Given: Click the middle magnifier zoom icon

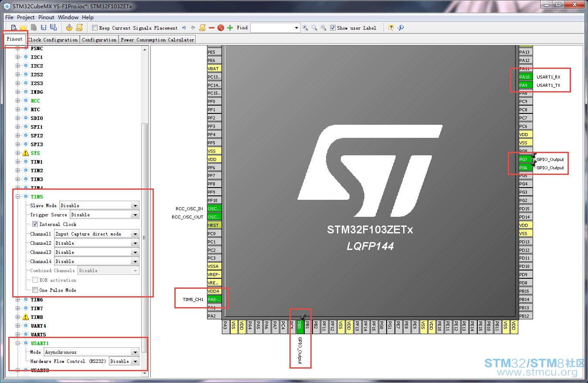Looking at the screenshot, I should (314, 28).
